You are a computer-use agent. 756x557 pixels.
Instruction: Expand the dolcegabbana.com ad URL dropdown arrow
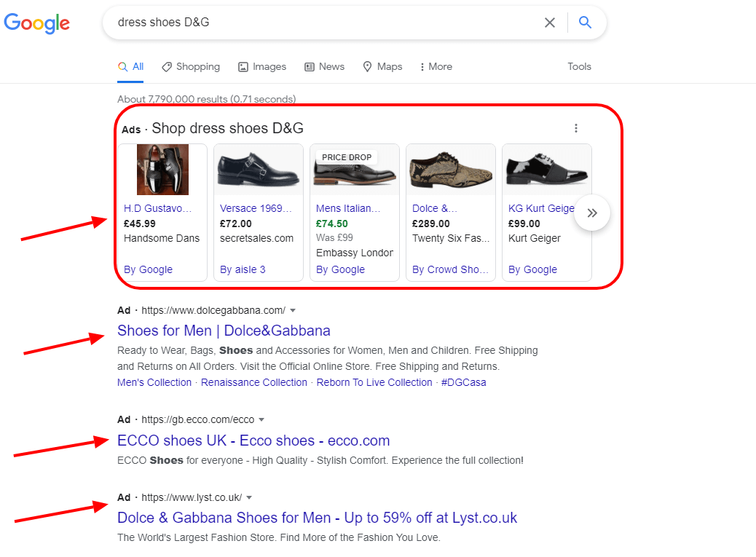pyautogui.click(x=293, y=309)
